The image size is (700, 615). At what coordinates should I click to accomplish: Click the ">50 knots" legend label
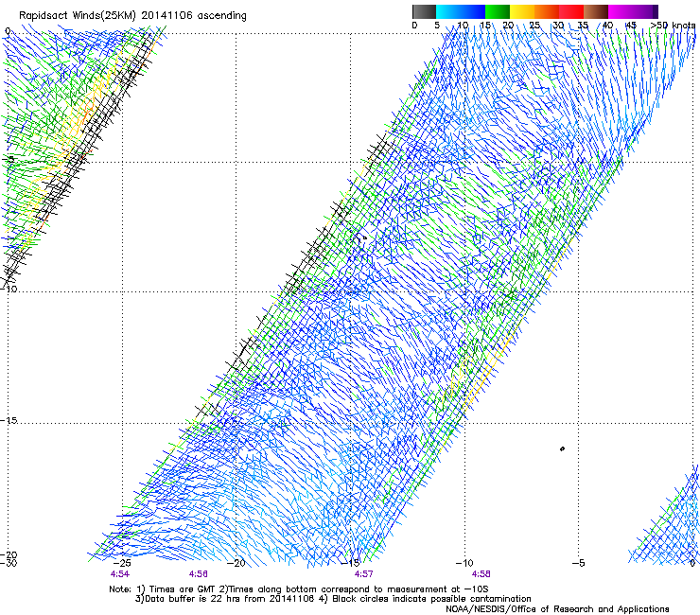click(x=673, y=25)
